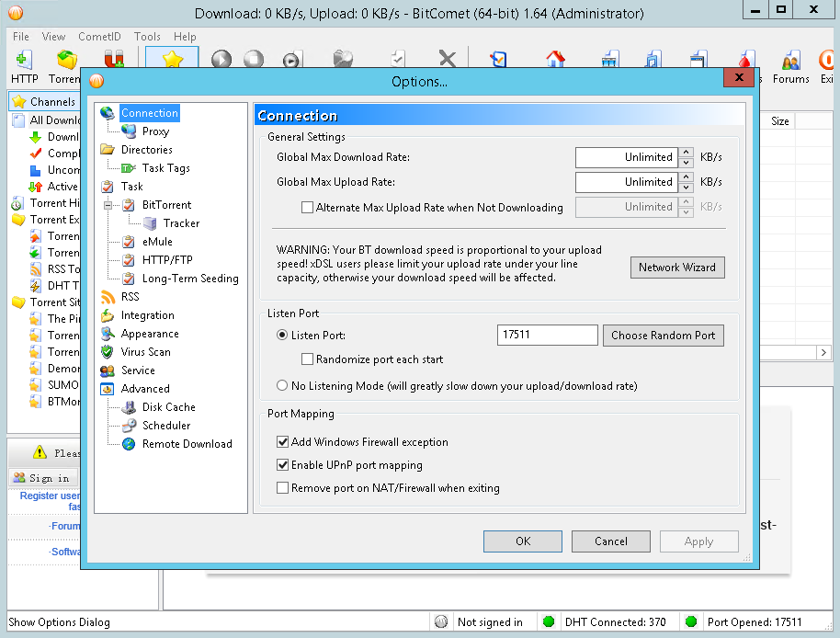
Task: Click the RSS feed icon in Options
Action: pos(108,297)
